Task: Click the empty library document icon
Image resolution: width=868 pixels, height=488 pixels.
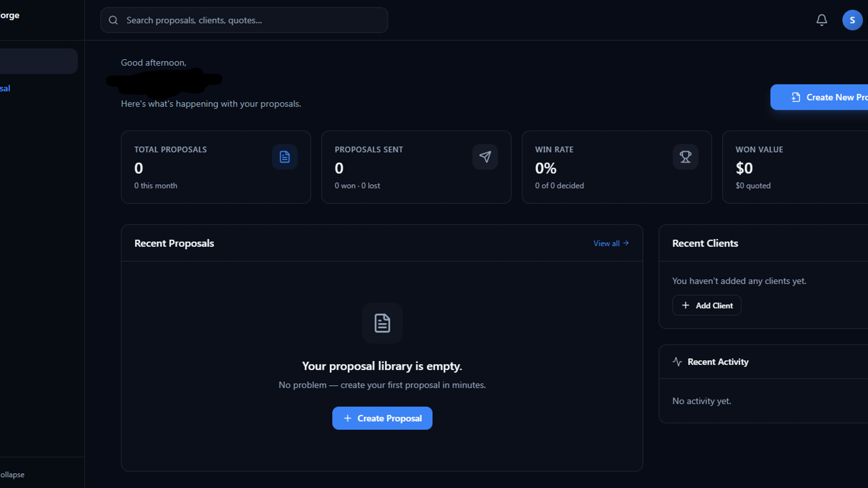Action: click(382, 323)
